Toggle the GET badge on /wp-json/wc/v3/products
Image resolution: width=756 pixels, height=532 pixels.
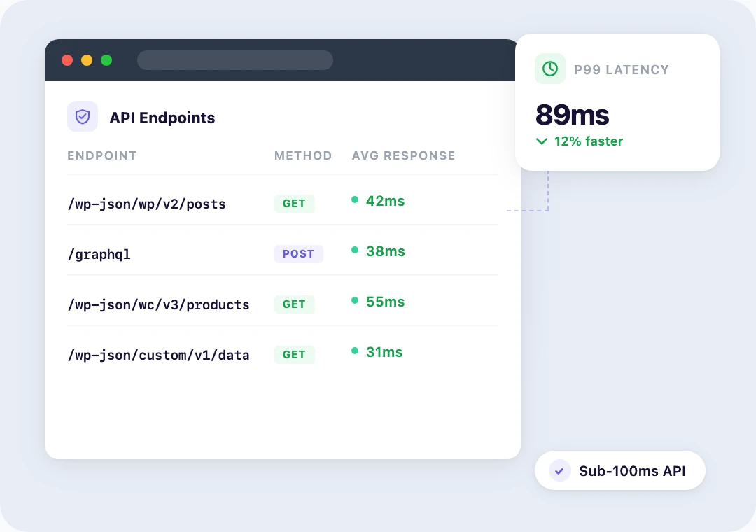coord(294,304)
